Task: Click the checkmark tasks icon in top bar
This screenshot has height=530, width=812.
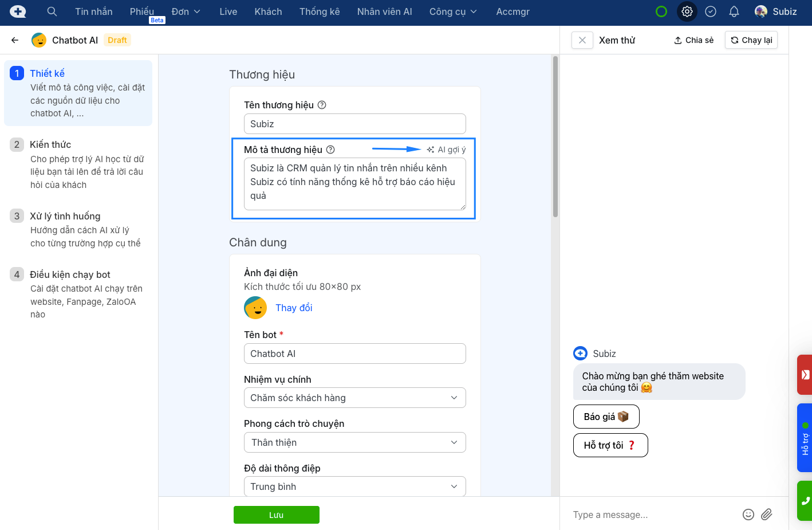Action: [x=711, y=11]
